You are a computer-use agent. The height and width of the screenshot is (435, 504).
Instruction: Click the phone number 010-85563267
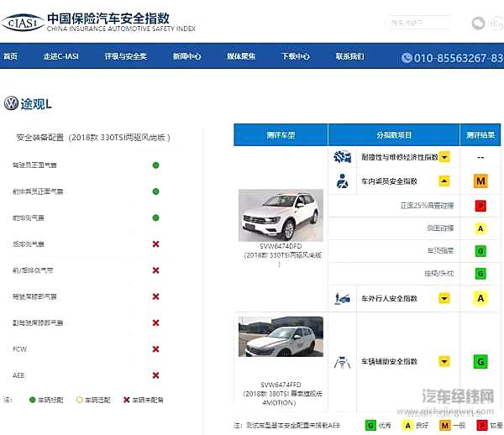[x=459, y=58]
